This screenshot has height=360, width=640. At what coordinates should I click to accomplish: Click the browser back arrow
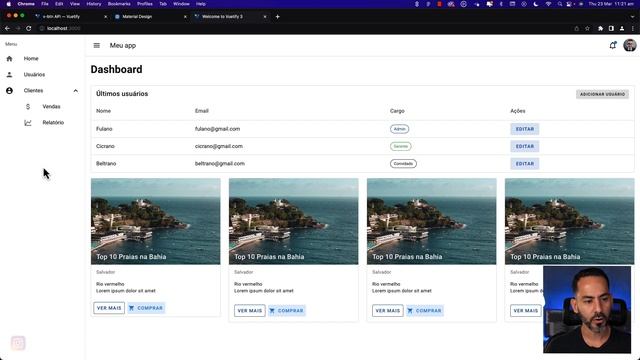[7, 29]
